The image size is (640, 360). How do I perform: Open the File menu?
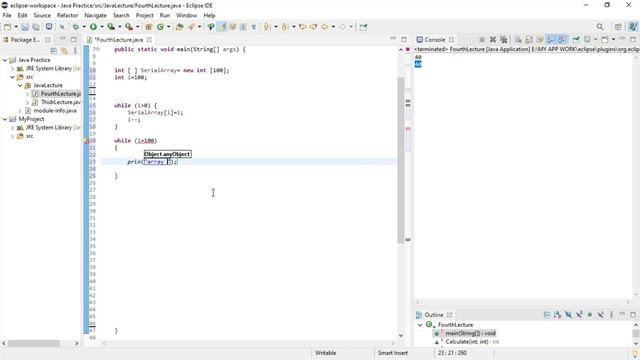pyautogui.click(x=7, y=15)
